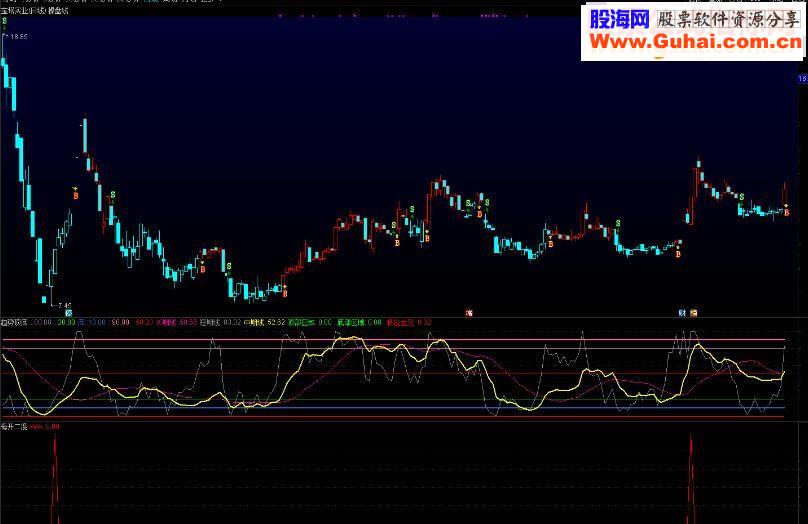Click the magenta 长期线 legend label
The width and height of the screenshot is (808, 524).
click(166, 323)
